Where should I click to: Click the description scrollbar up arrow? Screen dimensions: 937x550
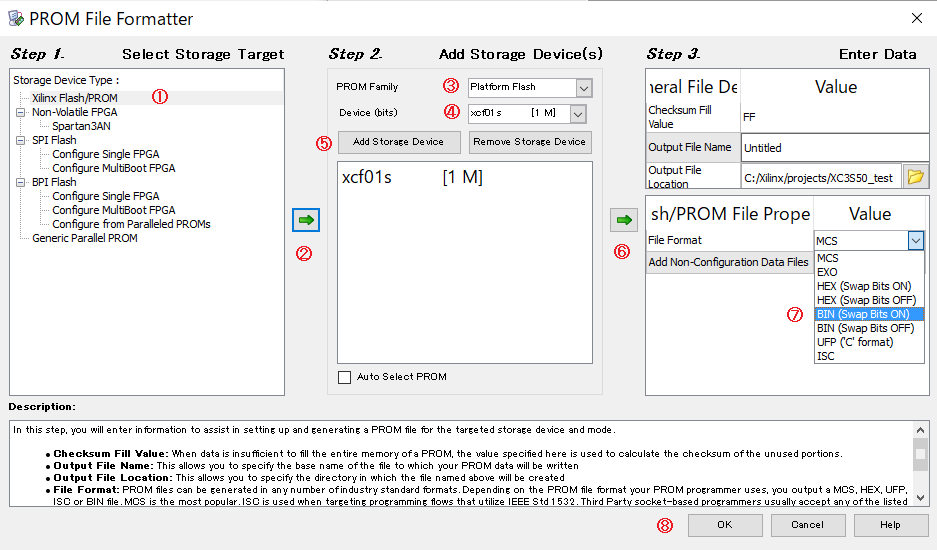click(920, 430)
